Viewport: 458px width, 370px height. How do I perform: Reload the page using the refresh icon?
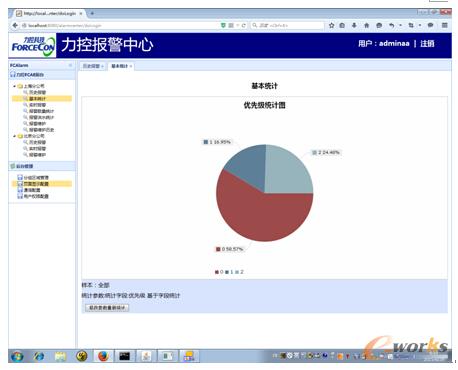[244, 25]
